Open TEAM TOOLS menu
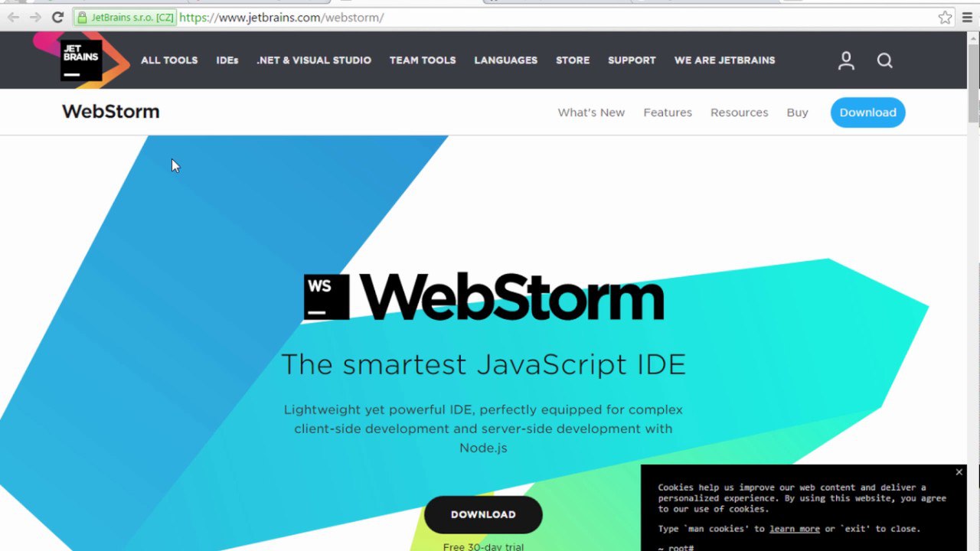980x551 pixels. 423,60
